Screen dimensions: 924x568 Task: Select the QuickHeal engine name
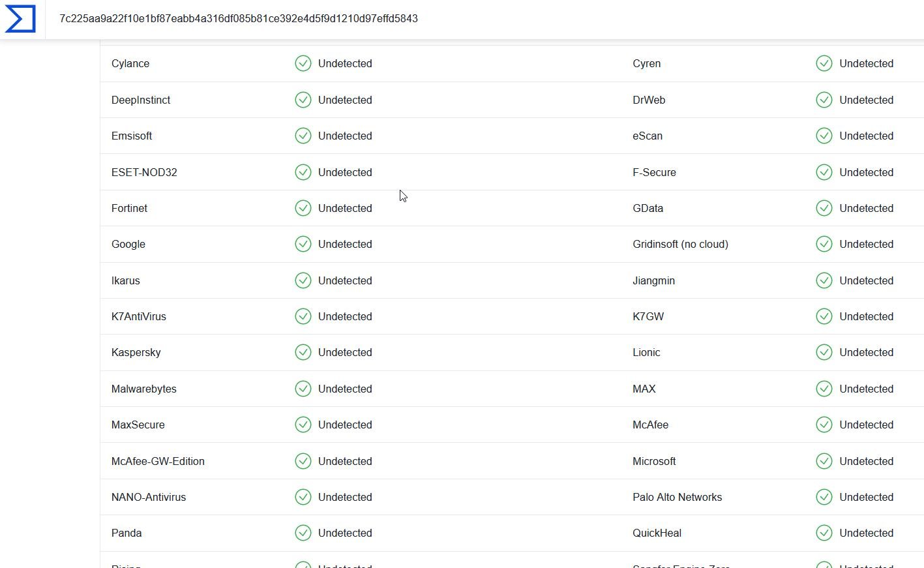657,533
